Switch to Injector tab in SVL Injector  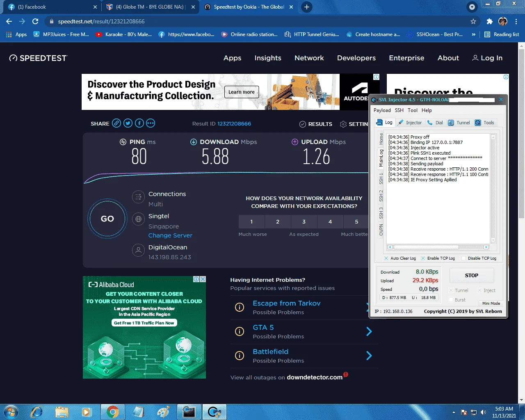click(410, 123)
